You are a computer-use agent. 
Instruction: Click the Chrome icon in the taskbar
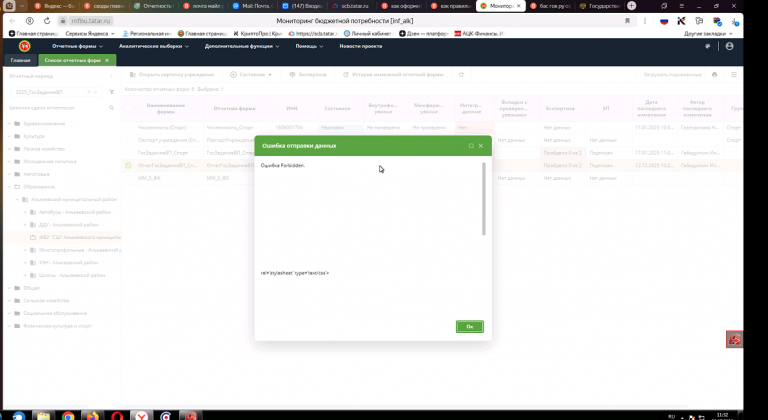tap(68, 416)
